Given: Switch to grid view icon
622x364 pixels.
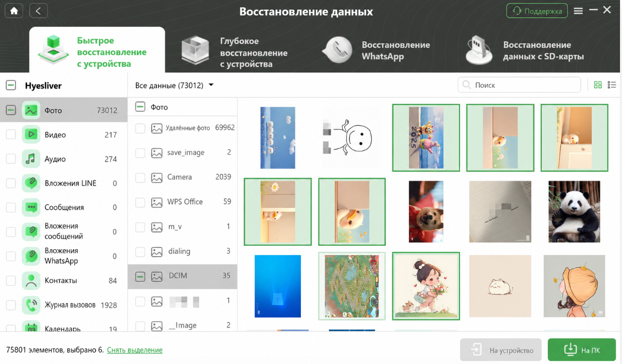Looking at the screenshot, I should (x=598, y=85).
